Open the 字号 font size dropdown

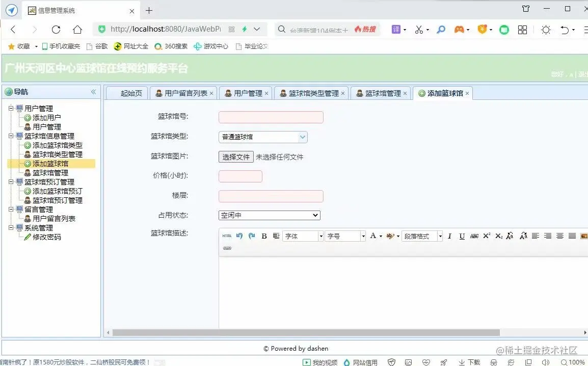pyautogui.click(x=345, y=236)
